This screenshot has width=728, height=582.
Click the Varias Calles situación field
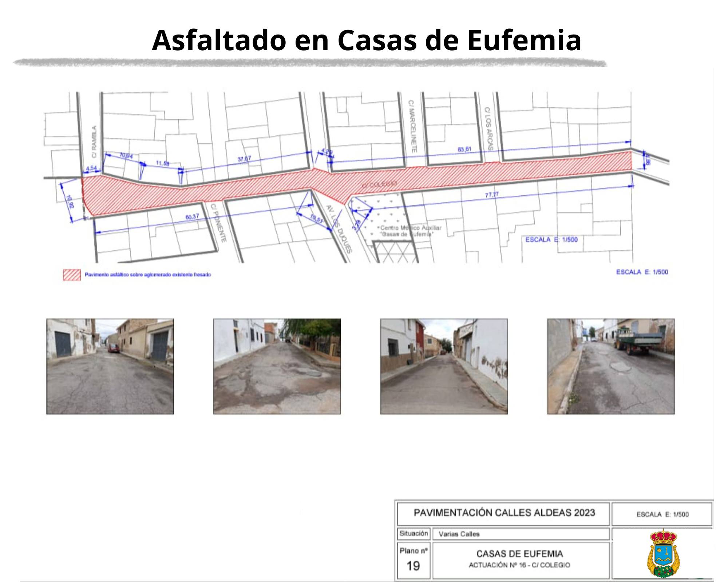pos(459,534)
